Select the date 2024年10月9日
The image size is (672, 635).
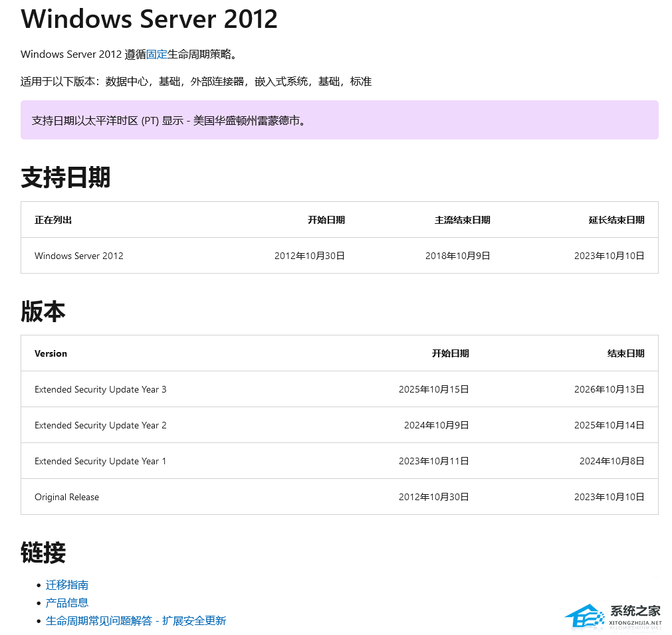(x=436, y=426)
